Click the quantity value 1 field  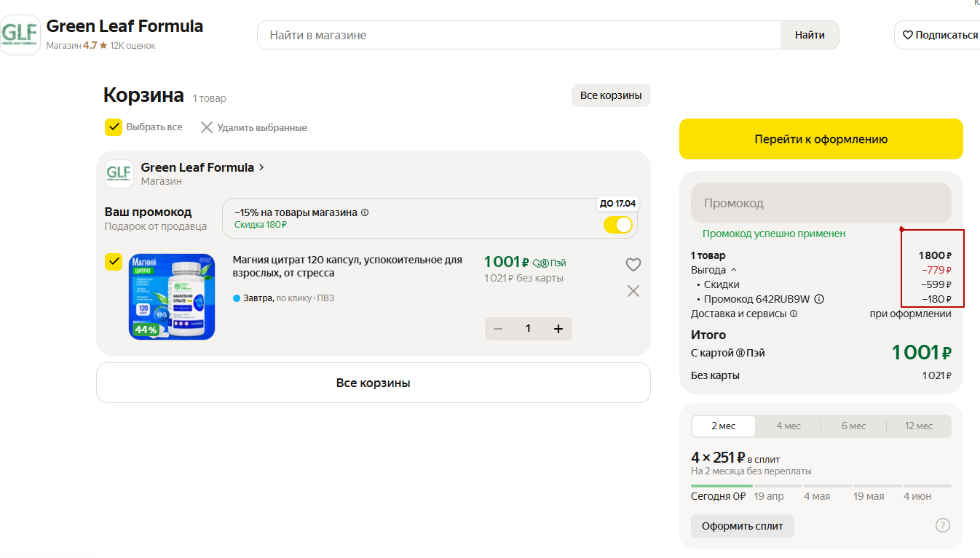tap(528, 329)
